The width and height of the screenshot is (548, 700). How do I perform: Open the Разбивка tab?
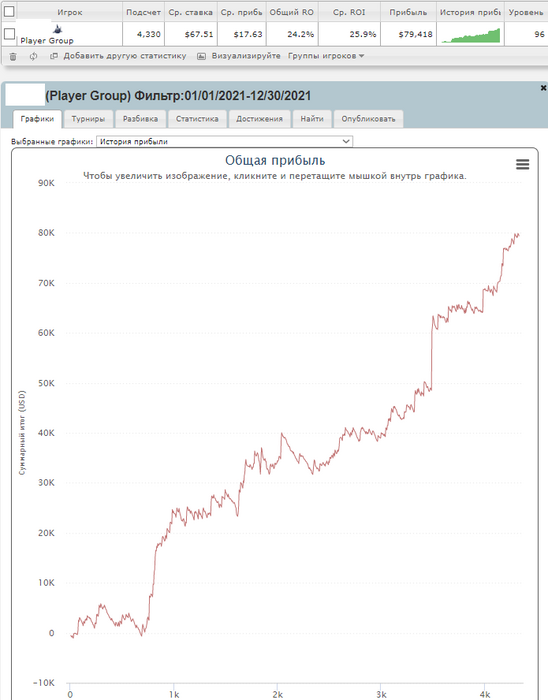pos(140,119)
